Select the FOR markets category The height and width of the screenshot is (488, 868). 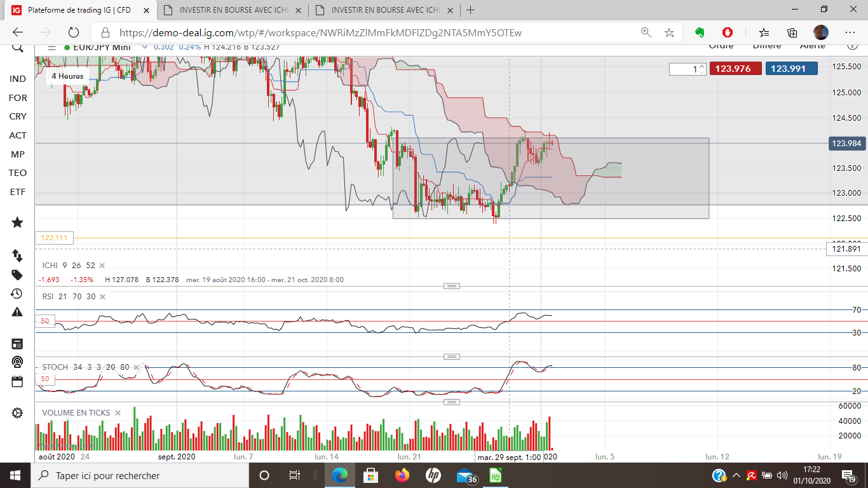[18, 98]
